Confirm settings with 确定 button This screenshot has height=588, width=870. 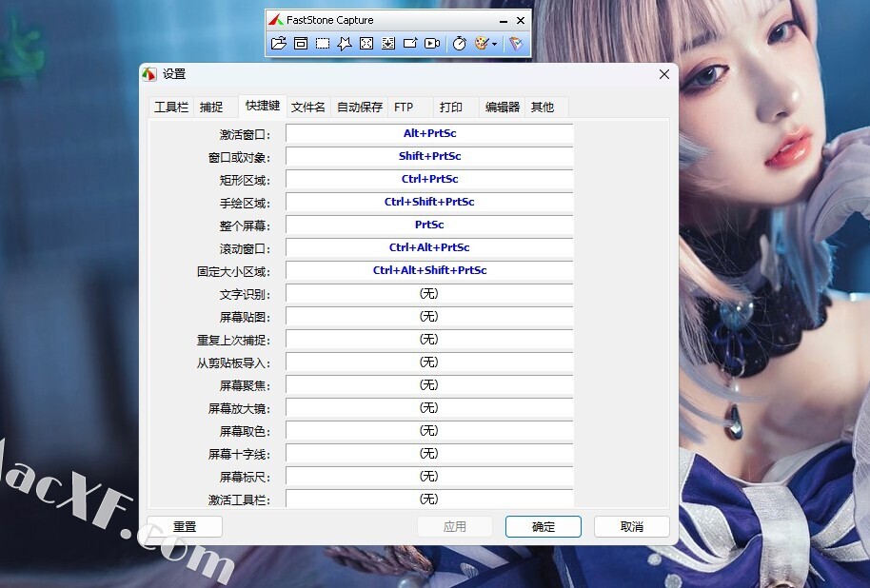tap(544, 526)
